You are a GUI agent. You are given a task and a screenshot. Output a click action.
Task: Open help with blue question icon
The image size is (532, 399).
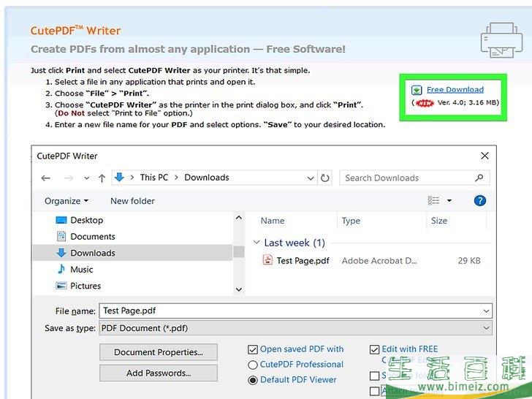click(479, 200)
